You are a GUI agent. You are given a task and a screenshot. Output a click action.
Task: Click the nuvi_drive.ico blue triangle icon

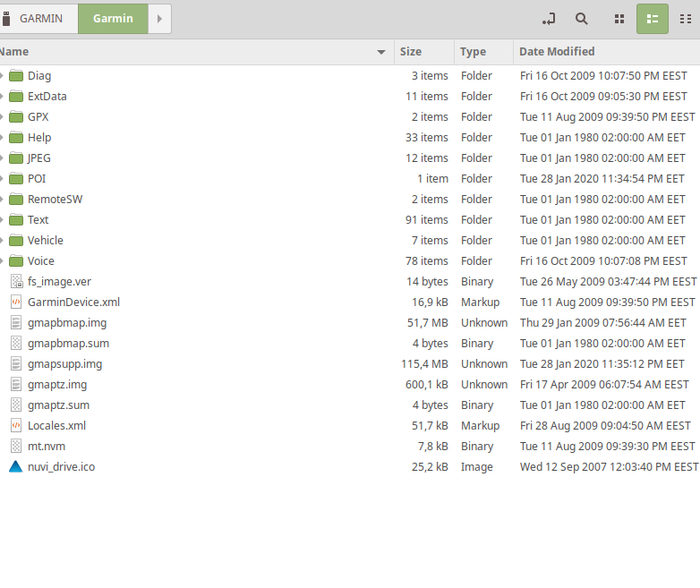[x=15, y=466]
